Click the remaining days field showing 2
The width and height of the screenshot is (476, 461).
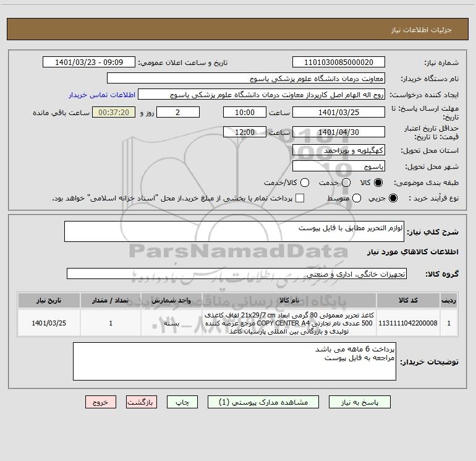point(178,112)
